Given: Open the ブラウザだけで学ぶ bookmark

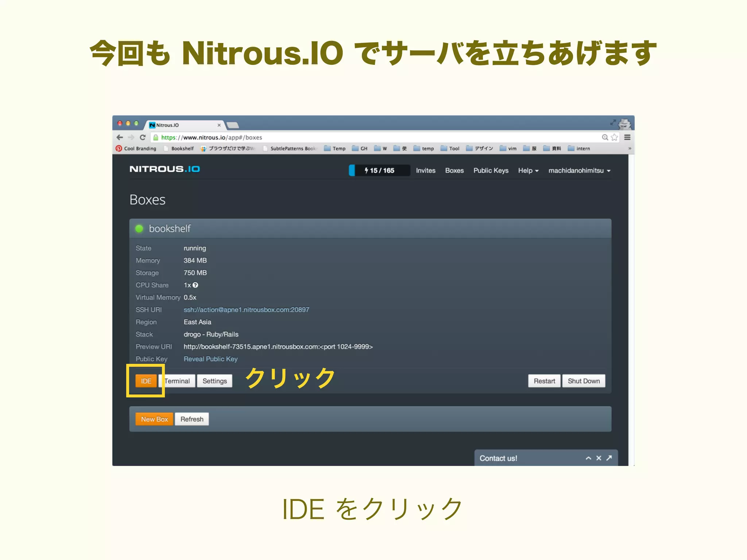Looking at the screenshot, I should pos(228,148).
